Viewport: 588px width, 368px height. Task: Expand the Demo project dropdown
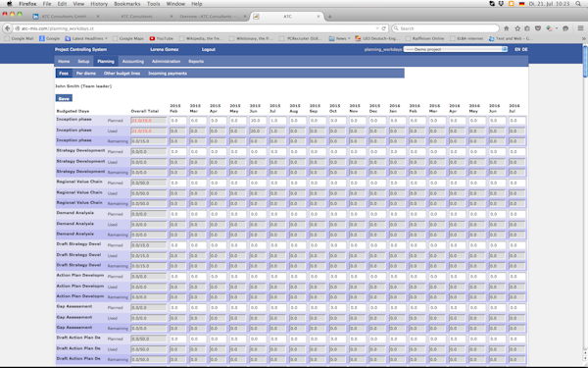(456, 49)
